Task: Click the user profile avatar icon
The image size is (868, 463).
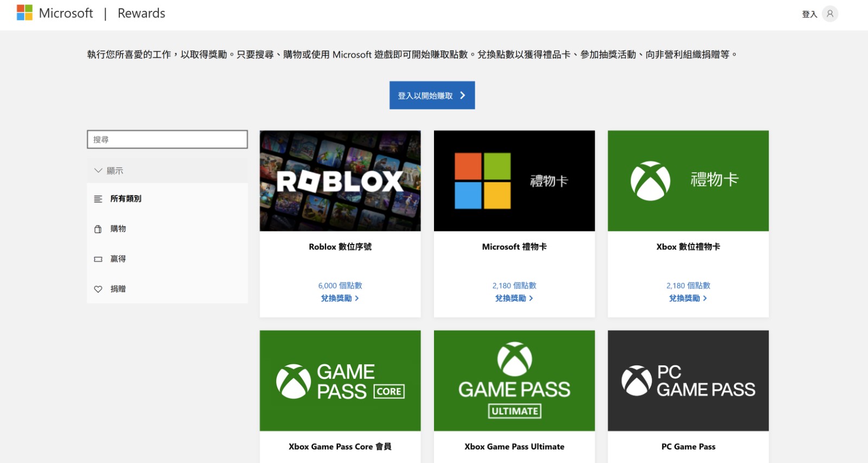Action: [830, 14]
